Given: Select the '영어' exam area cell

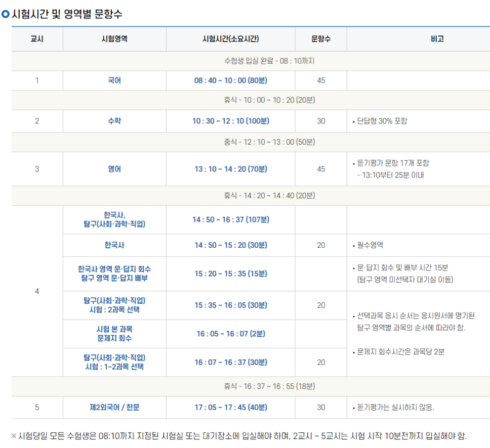Looking at the screenshot, I should [x=114, y=169].
